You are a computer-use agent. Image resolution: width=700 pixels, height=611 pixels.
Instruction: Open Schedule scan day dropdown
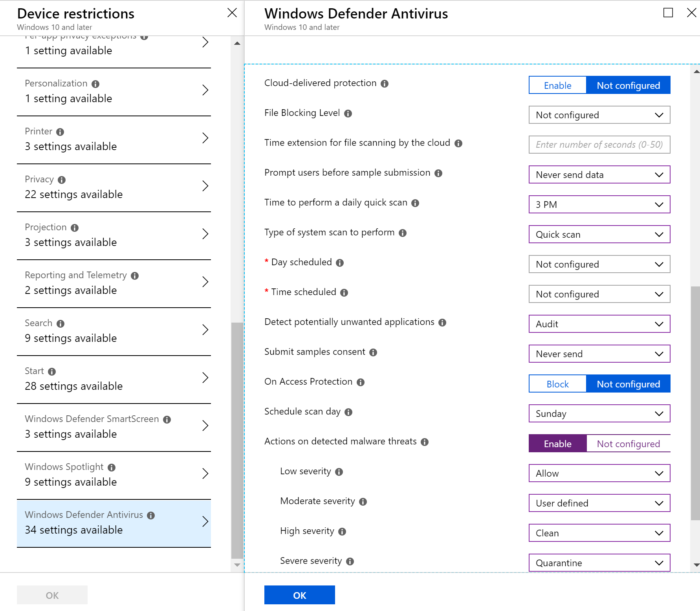[x=599, y=413]
